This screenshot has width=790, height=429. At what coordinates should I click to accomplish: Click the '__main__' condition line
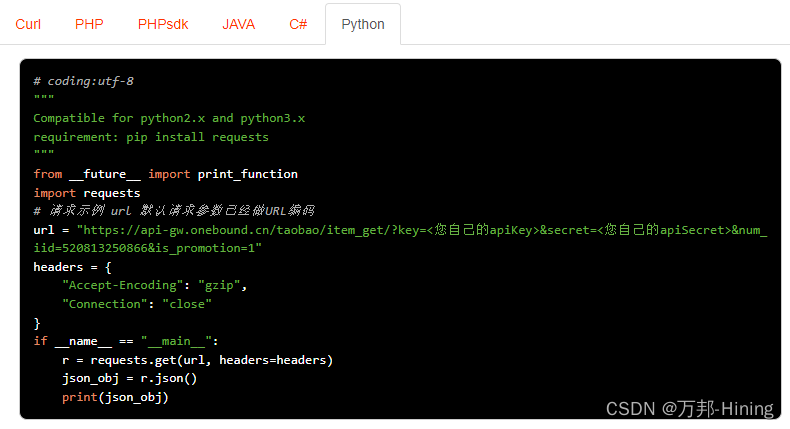125,341
